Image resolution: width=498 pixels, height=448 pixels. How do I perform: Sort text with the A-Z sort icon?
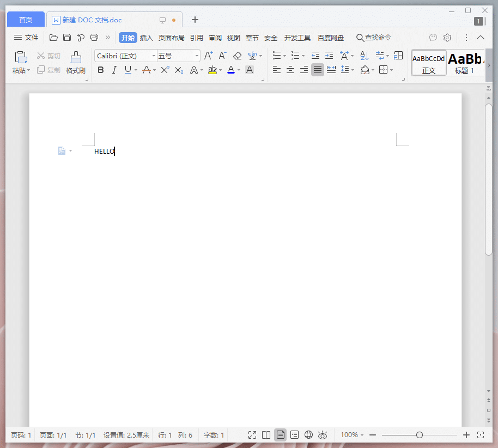(365, 56)
